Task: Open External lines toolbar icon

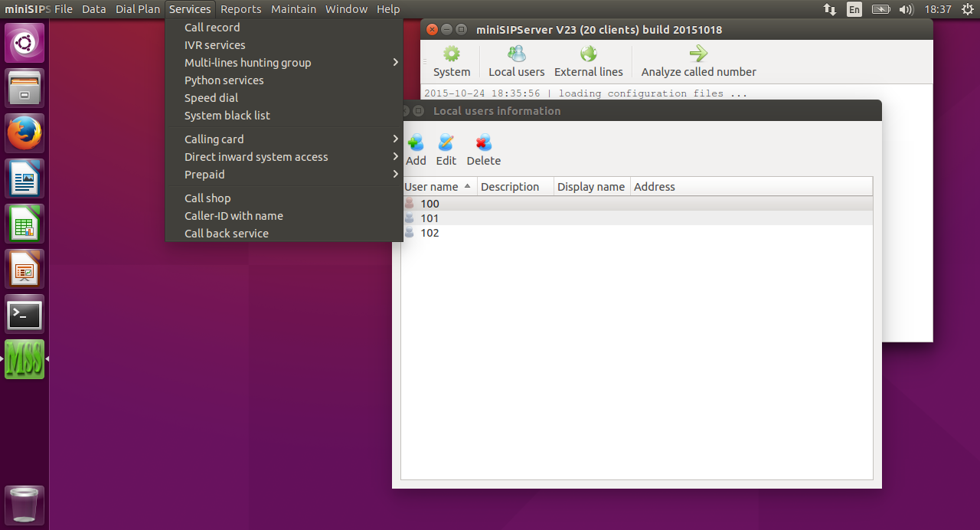Action: tap(589, 61)
